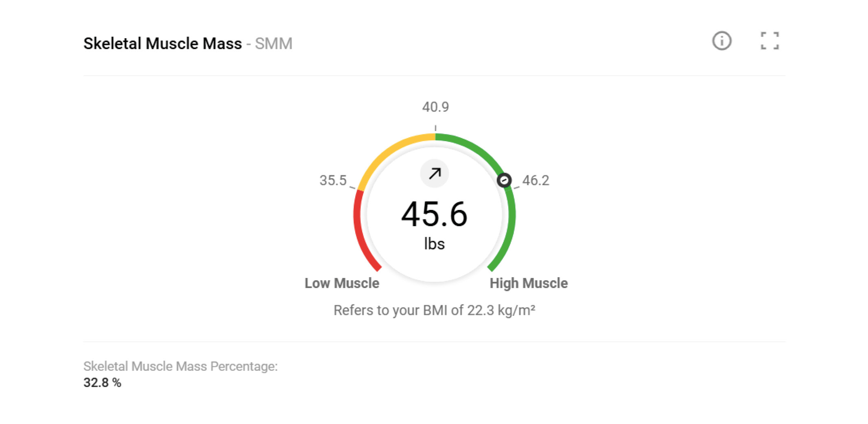This screenshot has width=868, height=424.
Task: Expand the card with the fullscreen icon
Action: tap(770, 41)
